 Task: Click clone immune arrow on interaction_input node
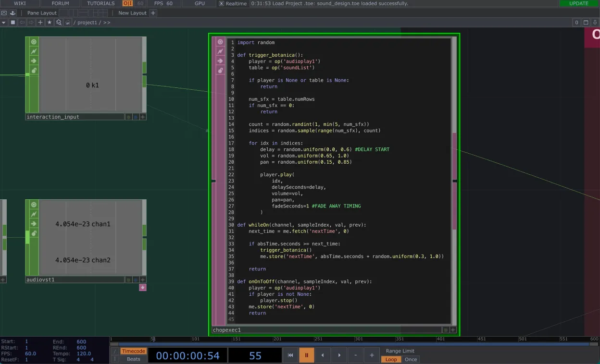34,61
